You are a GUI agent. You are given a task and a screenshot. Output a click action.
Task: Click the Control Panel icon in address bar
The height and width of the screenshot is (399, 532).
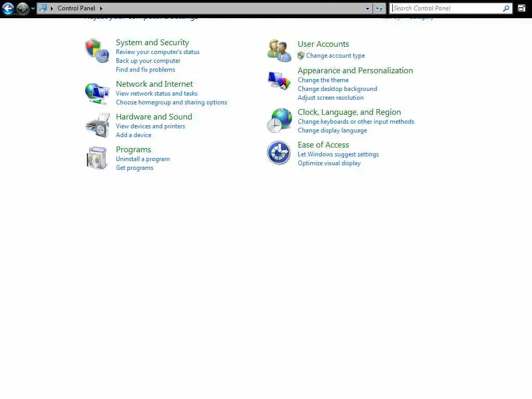pos(43,8)
